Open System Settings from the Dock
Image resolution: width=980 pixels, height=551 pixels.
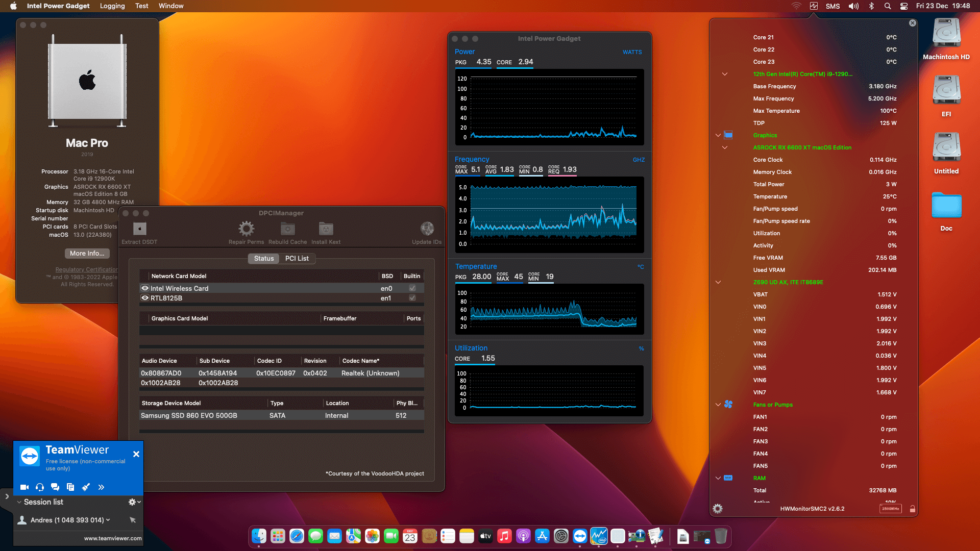pos(561,536)
